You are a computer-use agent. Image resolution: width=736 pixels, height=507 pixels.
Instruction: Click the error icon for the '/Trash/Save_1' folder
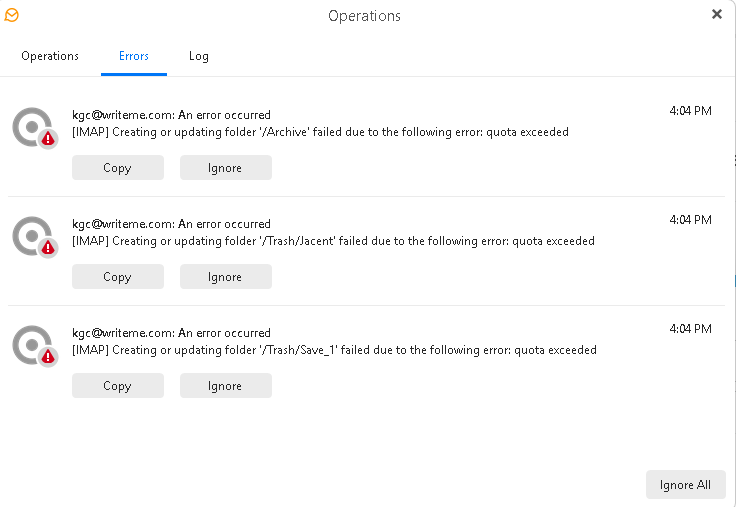point(35,346)
